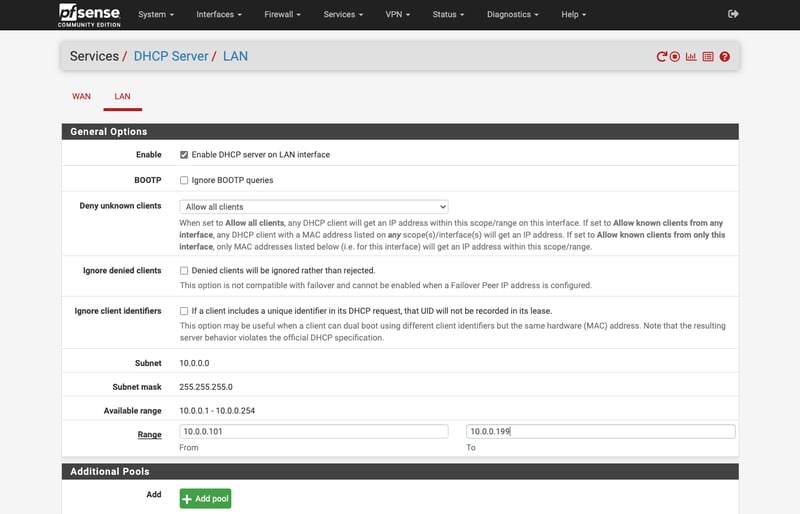Open the Services menu
The height and width of the screenshot is (514, 800).
(x=343, y=15)
